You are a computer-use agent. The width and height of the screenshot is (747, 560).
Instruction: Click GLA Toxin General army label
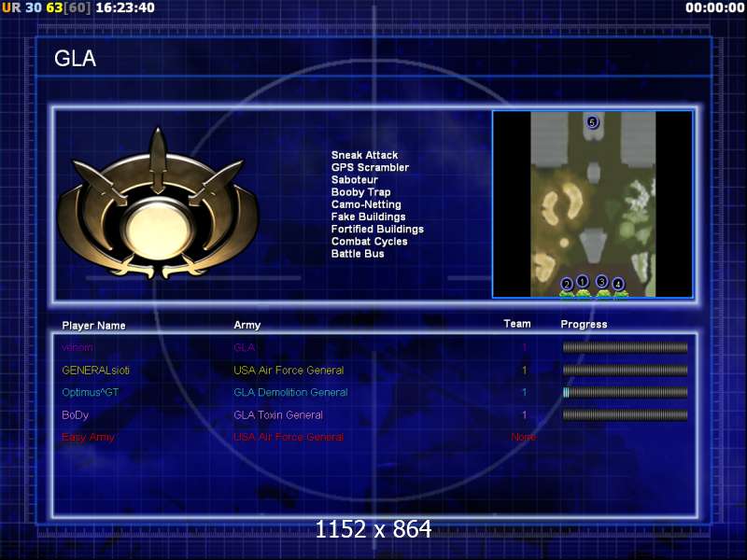[277, 414]
